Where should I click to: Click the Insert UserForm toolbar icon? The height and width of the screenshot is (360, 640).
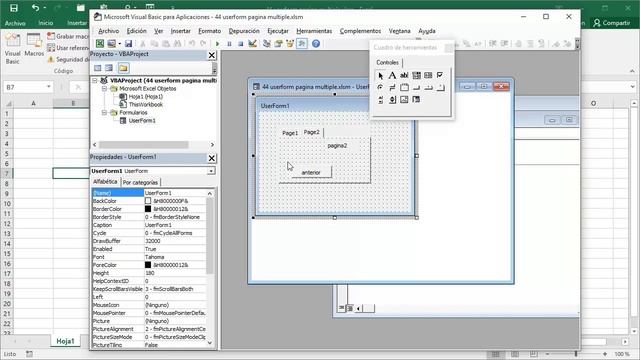[111, 43]
